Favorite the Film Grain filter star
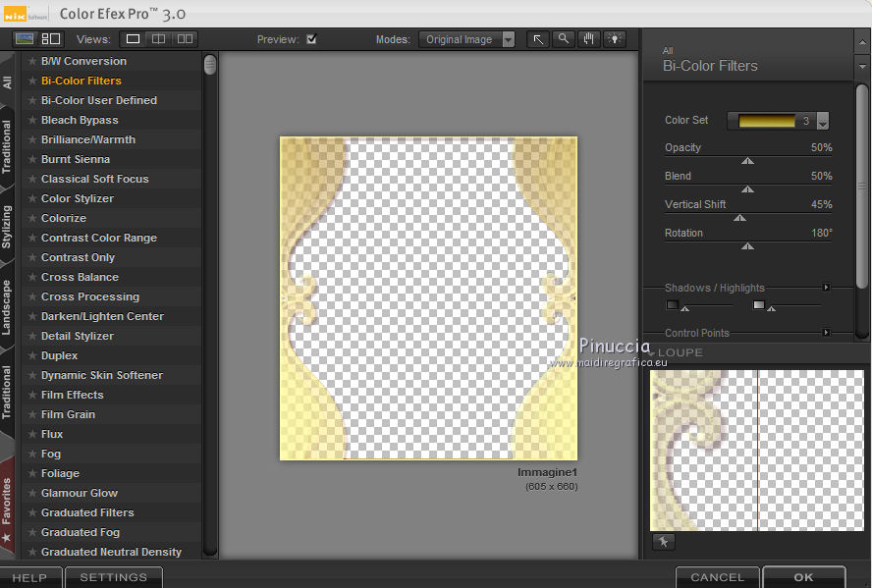The width and height of the screenshot is (872, 588). click(x=32, y=414)
